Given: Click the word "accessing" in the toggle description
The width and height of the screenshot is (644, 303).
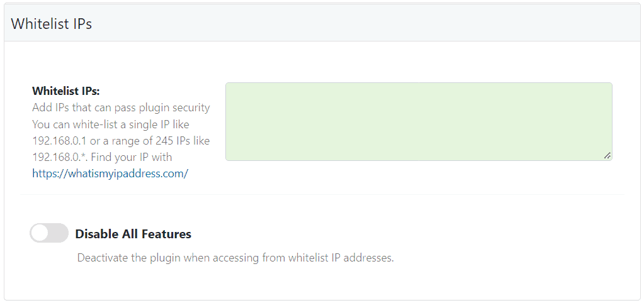Looking at the screenshot, I should click(x=237, y=258).
